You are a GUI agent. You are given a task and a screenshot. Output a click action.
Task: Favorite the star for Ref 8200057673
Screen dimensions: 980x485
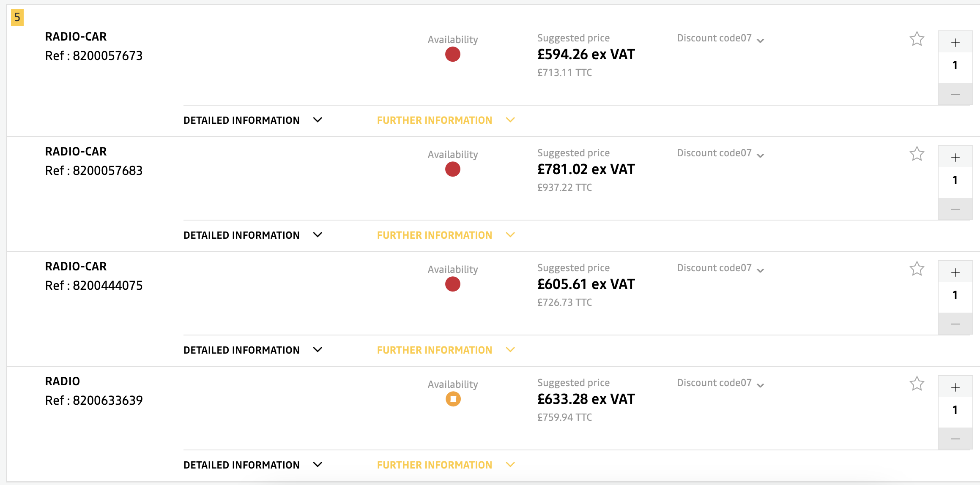click(x=917, y=39)
